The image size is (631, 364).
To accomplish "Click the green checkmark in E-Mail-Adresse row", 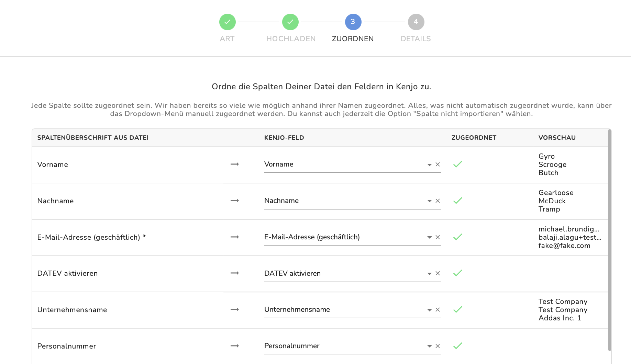I will click(x=458, y=237).
